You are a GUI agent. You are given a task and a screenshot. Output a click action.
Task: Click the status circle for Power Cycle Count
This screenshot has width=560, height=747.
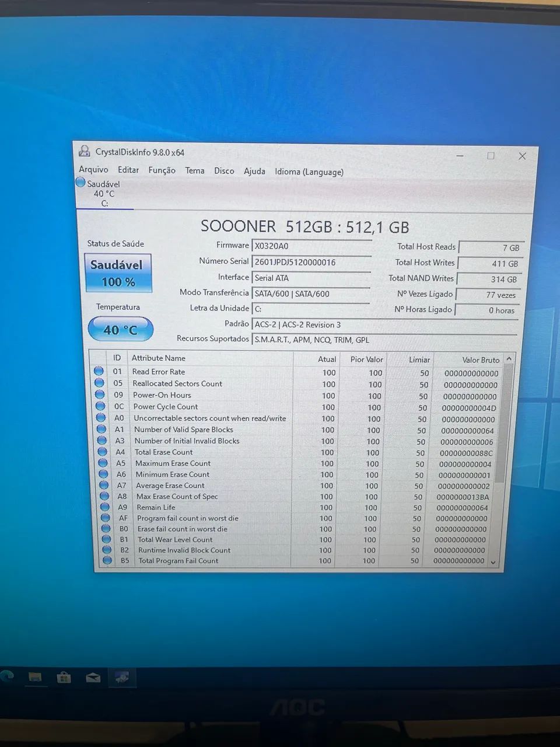(100, 406)
